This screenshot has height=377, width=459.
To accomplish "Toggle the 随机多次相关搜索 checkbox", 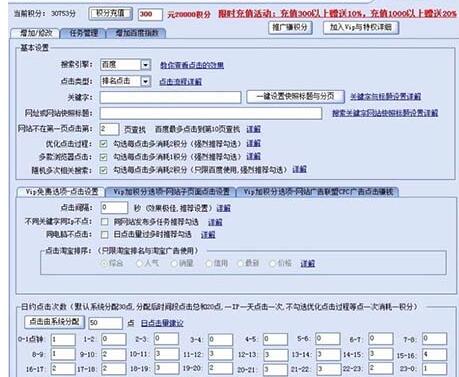I will point(103,170).
